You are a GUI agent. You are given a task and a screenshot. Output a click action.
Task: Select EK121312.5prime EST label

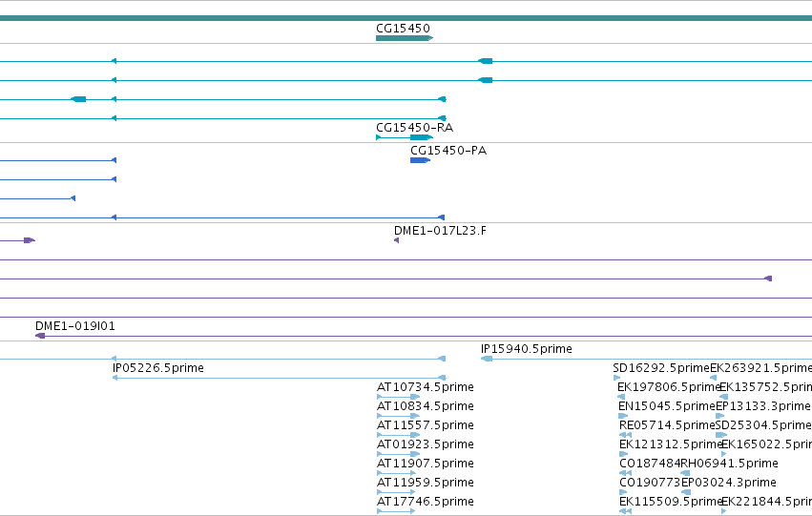pos(671,444)
